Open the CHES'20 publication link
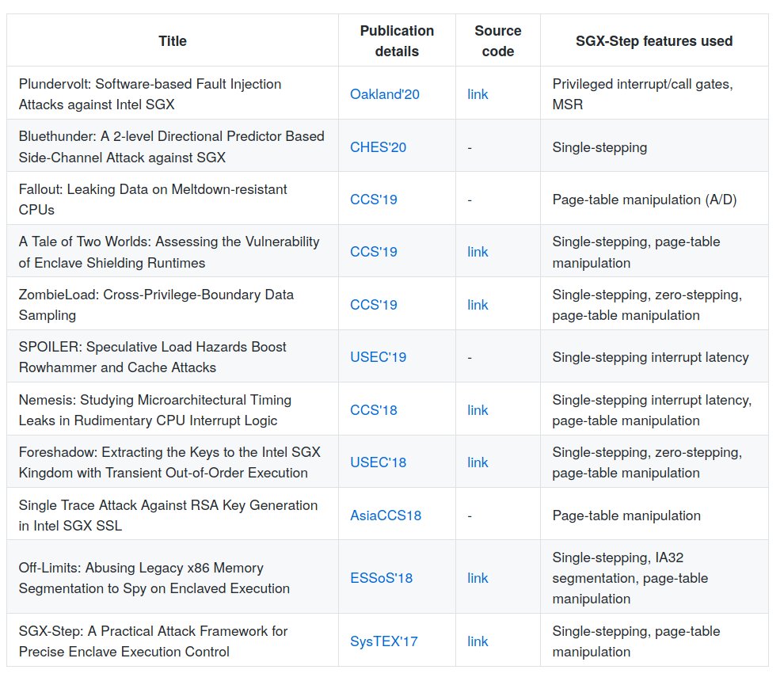The height and width of the screenshot is (681, 784). click(x=378, y=147)
